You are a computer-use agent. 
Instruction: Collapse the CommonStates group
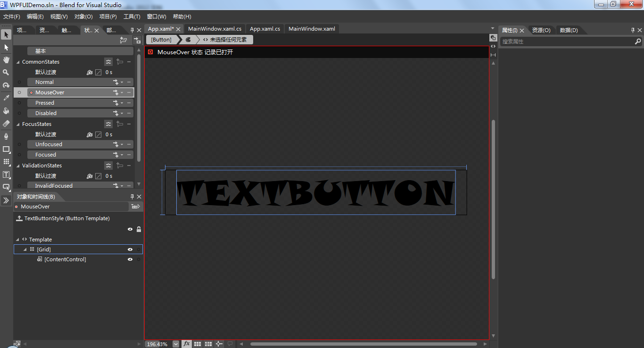coord(17,61)
